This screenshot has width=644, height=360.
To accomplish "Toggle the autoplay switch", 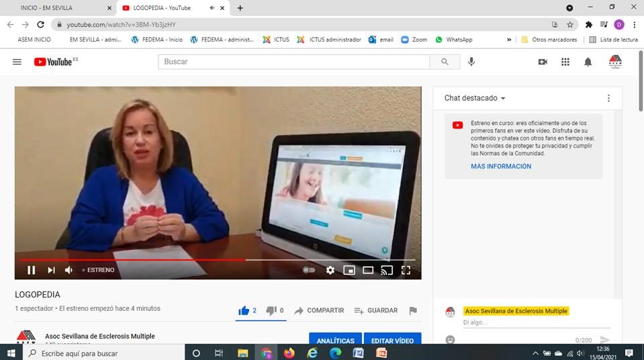I will click(309, 270).
